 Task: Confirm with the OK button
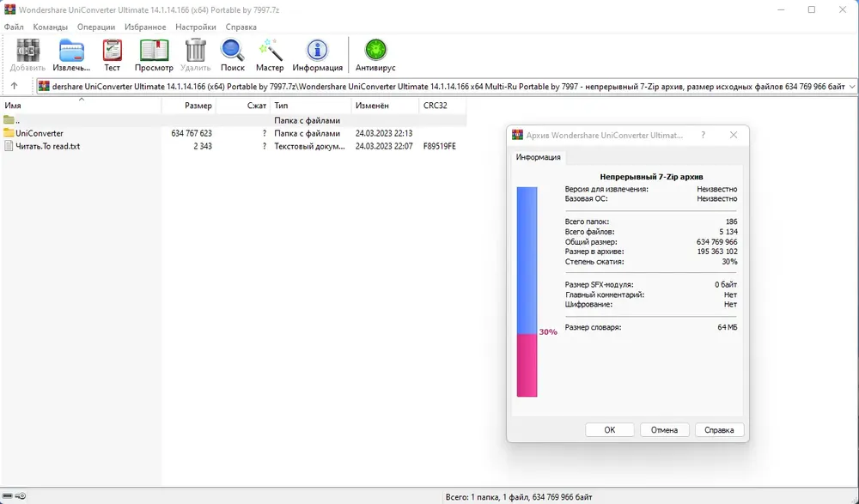tap(610, 430)
